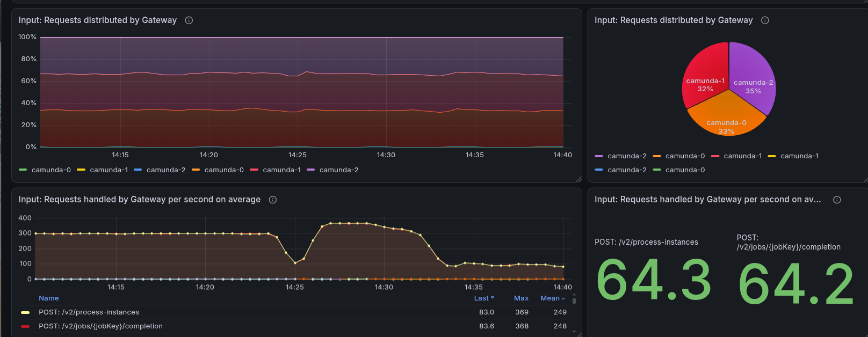
Task: Click Last value 83.0 in table
Action: (x=487, y=312)
